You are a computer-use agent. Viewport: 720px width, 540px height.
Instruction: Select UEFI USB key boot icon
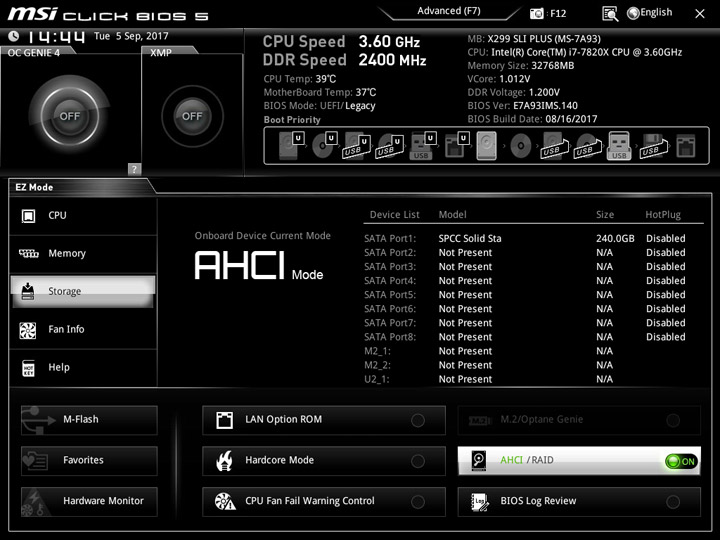coord(422,146)
